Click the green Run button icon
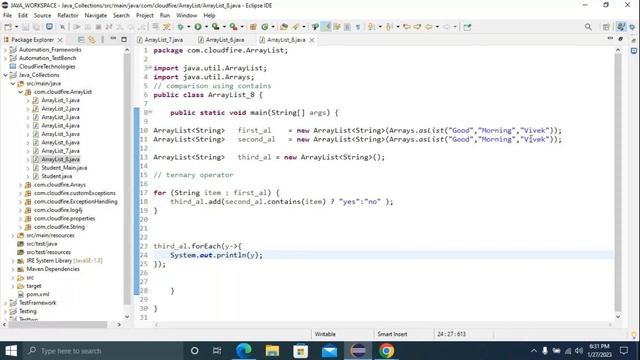Screen dimensions: 640x360 [198, 27]
